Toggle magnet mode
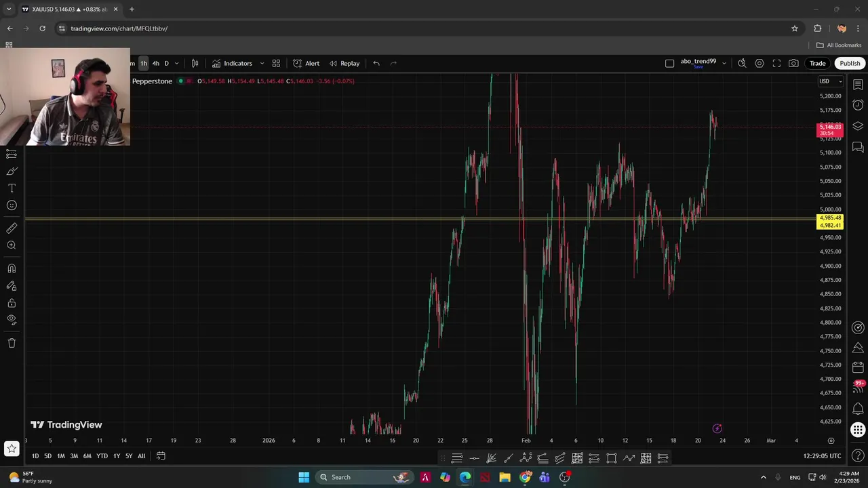 pyautogui.click(x=12, y=268)
